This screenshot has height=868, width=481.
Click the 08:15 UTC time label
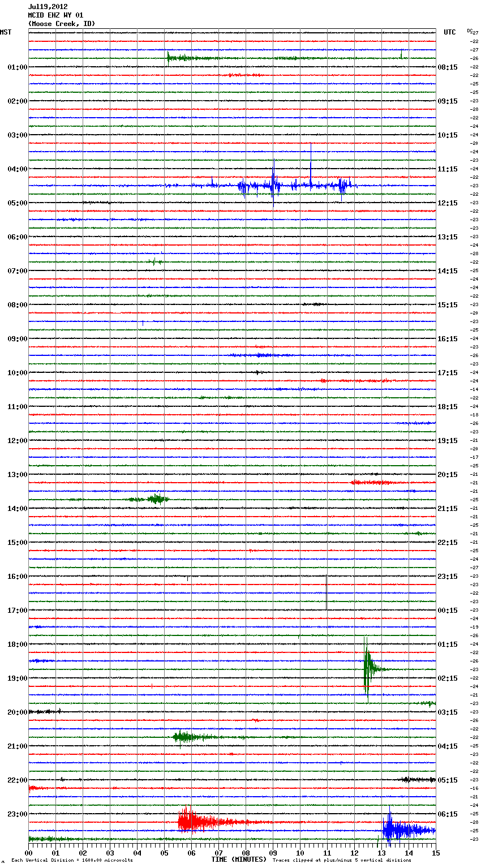(x=448, y=67)
